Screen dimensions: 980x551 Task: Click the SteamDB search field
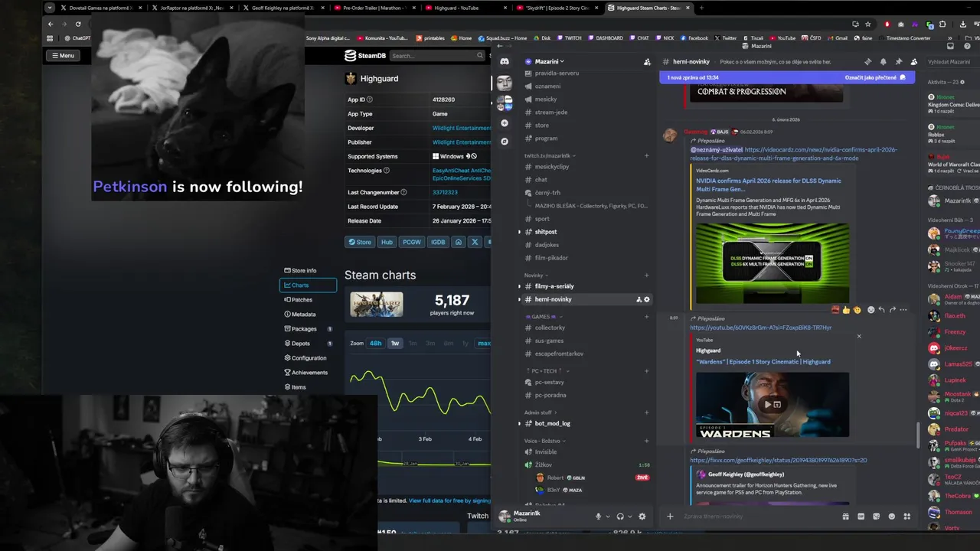click(436, 56)
